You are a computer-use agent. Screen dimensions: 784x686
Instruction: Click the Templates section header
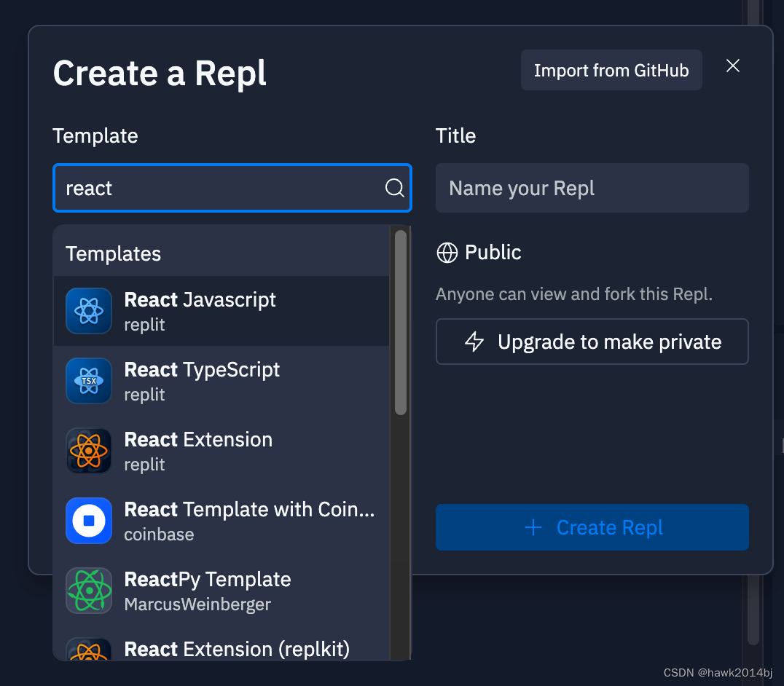[114, 254]
